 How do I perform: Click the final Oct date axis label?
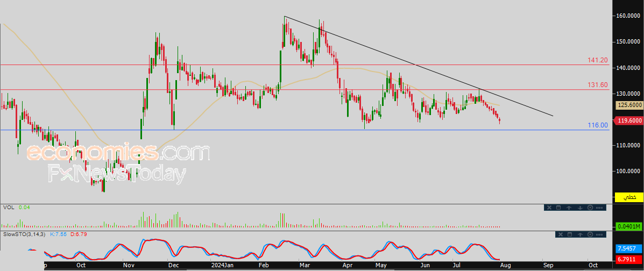tap(592, 266)
